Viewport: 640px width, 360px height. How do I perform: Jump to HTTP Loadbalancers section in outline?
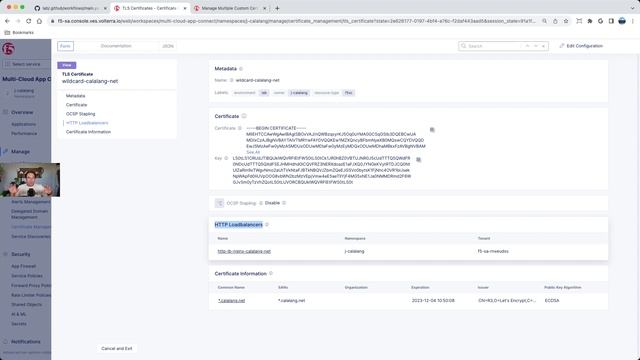[x=87, y=122]
